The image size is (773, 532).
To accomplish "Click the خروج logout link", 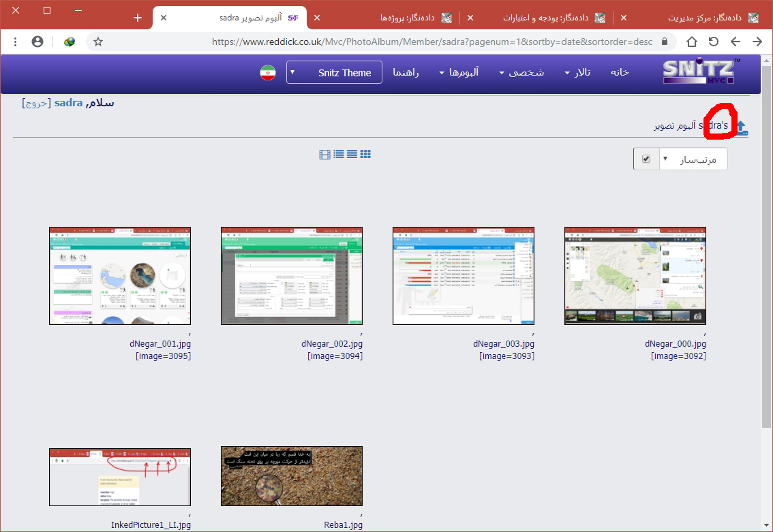I will [x=35, y=103].
